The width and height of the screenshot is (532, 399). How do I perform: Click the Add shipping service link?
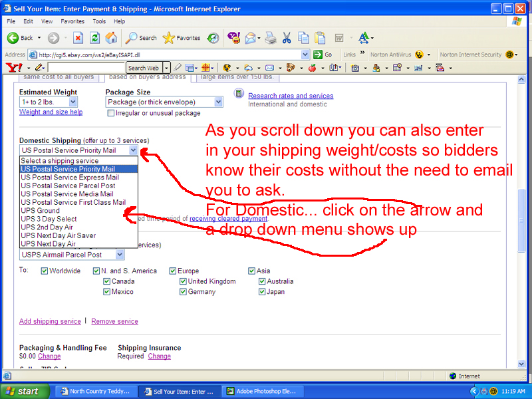(x=50, y=321)
